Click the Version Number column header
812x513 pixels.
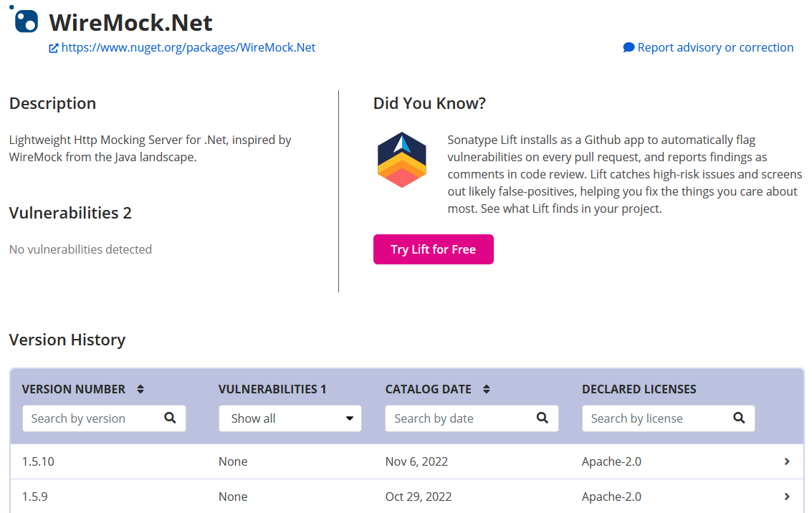tap(74, 389)
